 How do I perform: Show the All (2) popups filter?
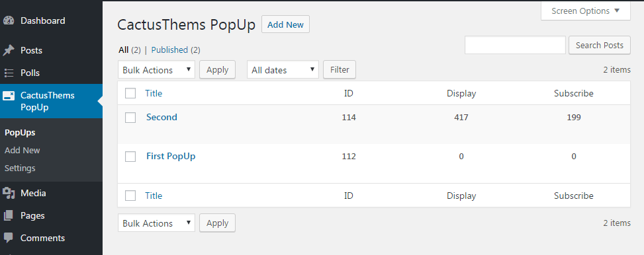[x=130, y=50]
